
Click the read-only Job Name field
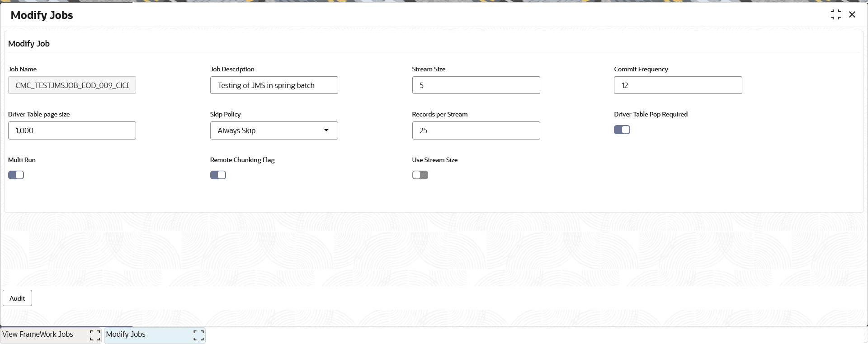click(72, 85)
